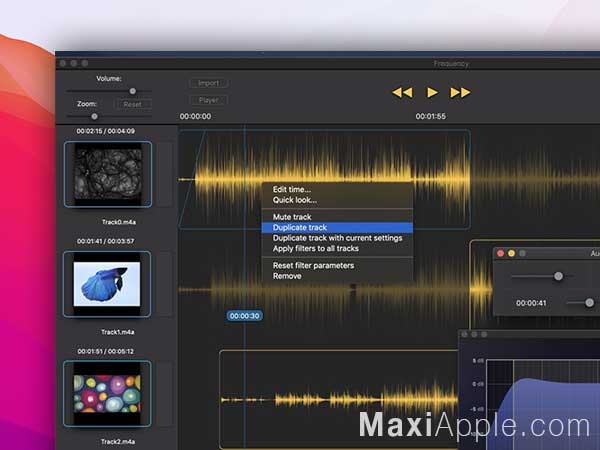Adjust the upper slider in the filter window
This screenshot has width=600, height=450.
(x=558, y=276)
